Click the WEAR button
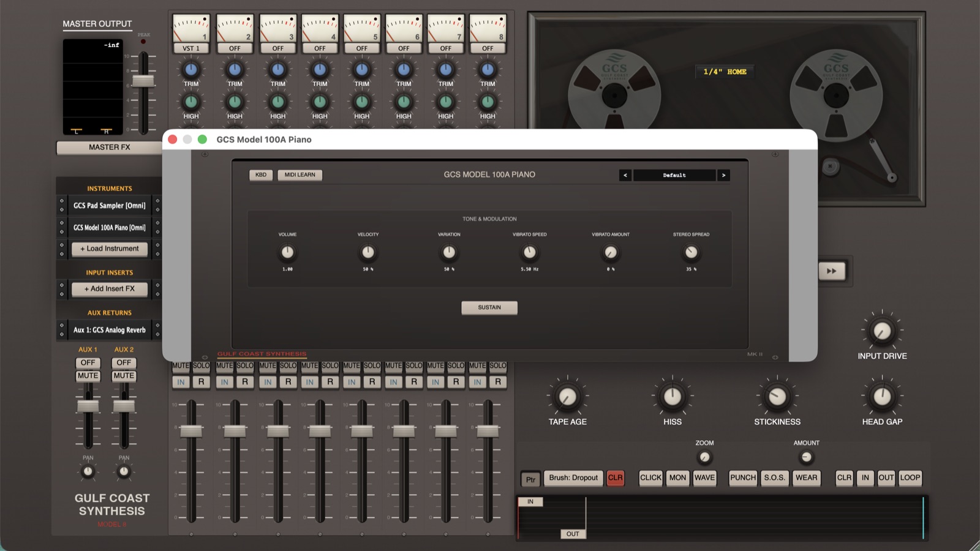The height and width of the screenshot is (551, 980). pyautogui.click(x=806, y=478)
